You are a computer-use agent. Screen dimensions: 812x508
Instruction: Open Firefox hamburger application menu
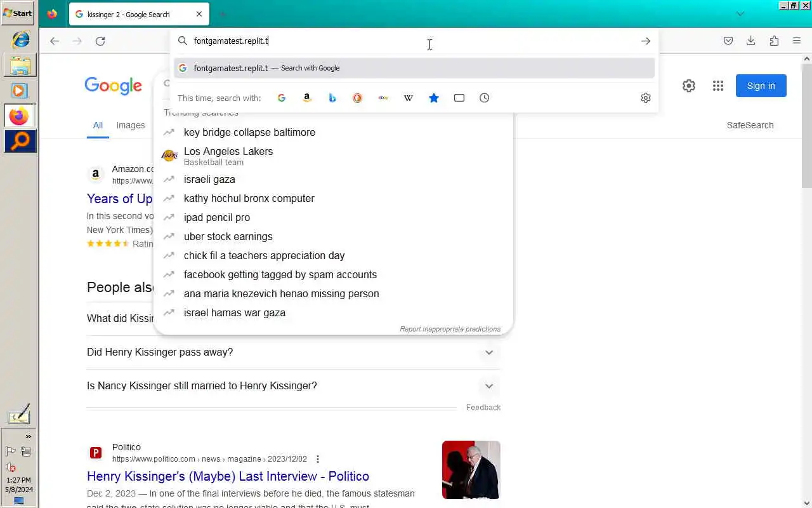tap(797, 41)
